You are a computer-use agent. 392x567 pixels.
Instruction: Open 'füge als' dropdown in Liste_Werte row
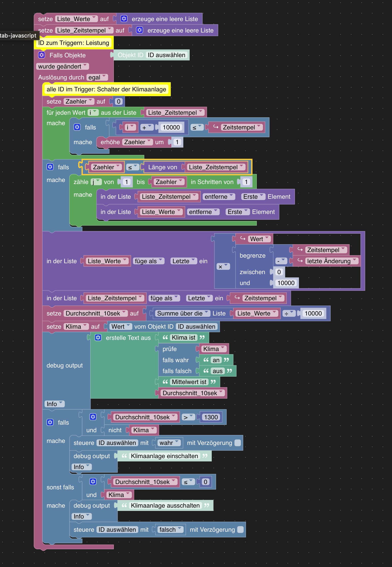[x=149, y=261]
